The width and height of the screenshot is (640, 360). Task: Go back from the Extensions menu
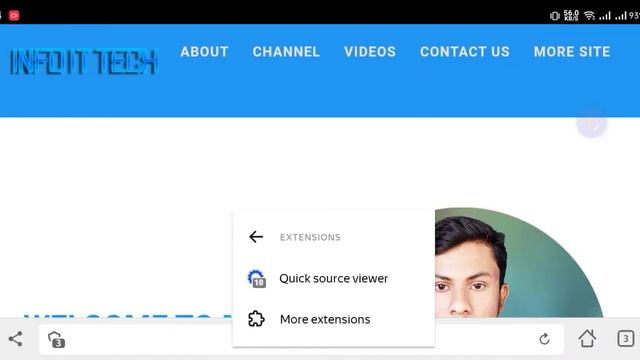pyautogui.click(x=256, y=237)
